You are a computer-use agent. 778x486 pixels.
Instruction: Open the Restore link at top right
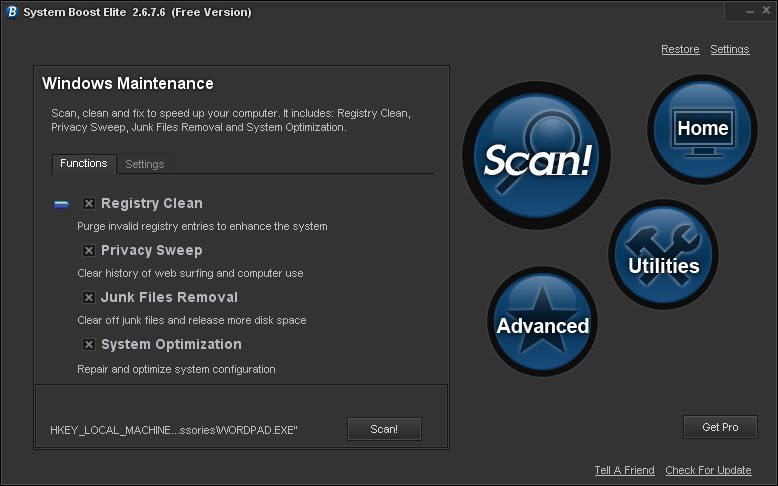680,50
